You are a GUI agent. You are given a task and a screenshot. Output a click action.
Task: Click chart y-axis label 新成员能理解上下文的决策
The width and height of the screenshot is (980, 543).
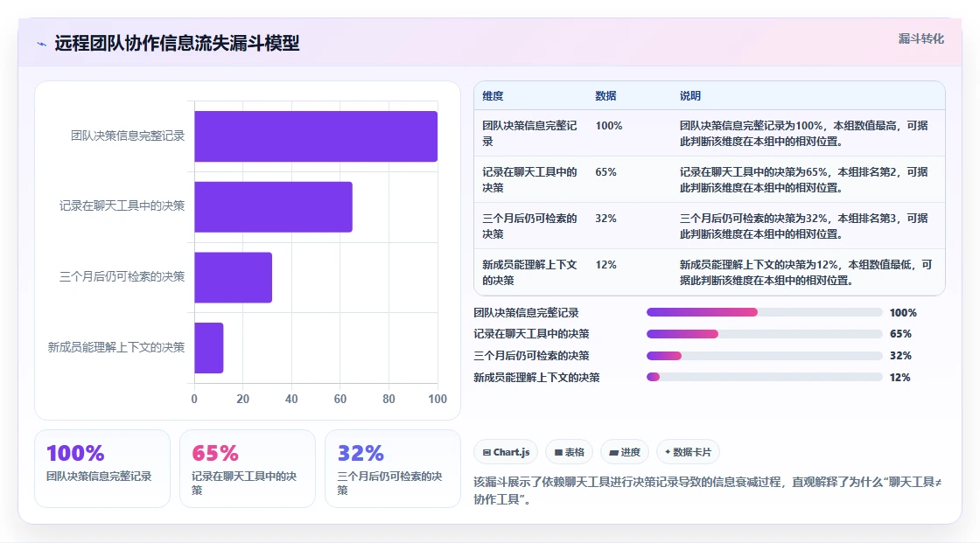116,347
